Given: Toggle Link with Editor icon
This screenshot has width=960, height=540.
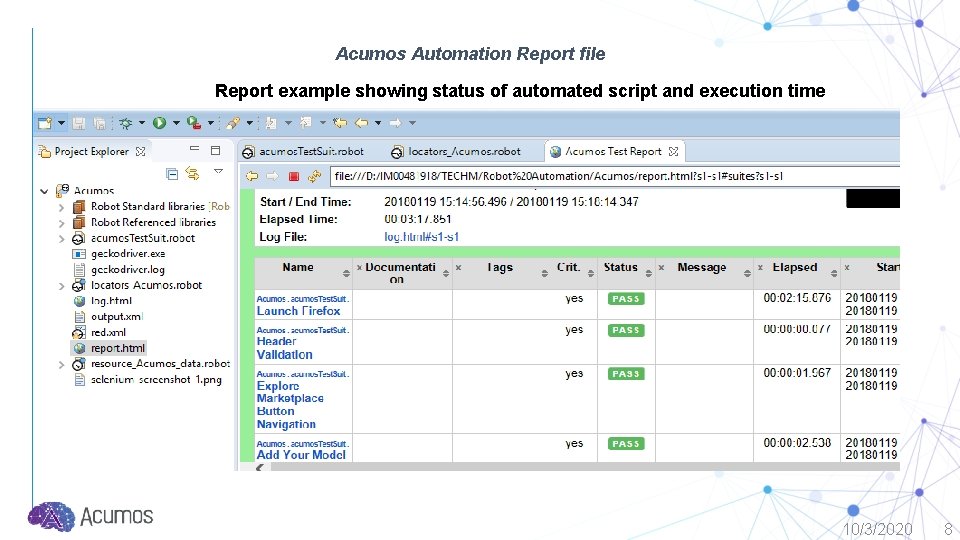Looking at the screenshot, I should 192,174.
